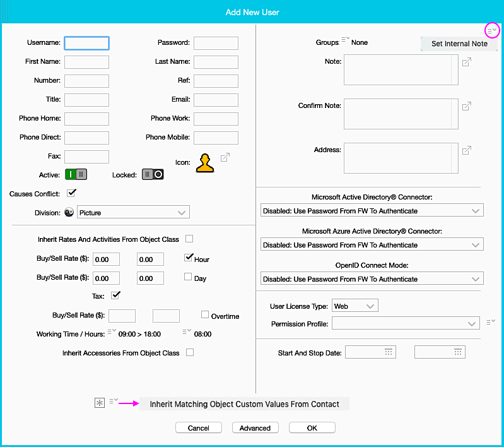Open the icon picker popup next to Icon
The width and height of the screenshot is (504, 447).
pyautogui.click(x=225, y=157)
